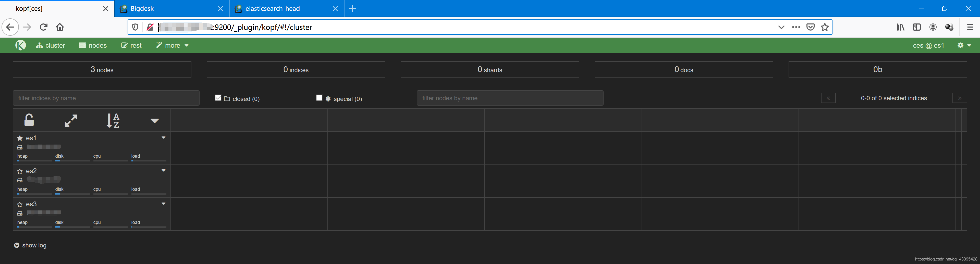Viewport: 980px width, 264px height.
Task: Click the master star icon for es1
Action: (x=20, y=138)
